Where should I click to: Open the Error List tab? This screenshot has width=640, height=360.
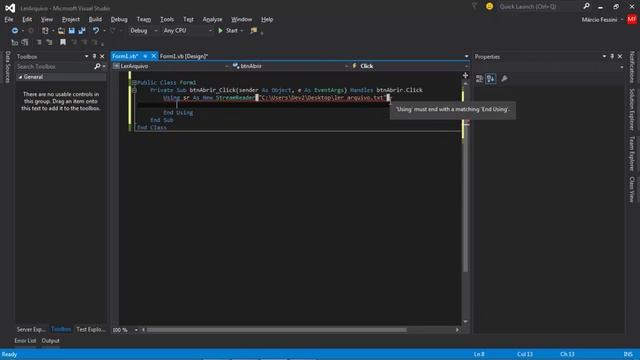tap(25, 341)
